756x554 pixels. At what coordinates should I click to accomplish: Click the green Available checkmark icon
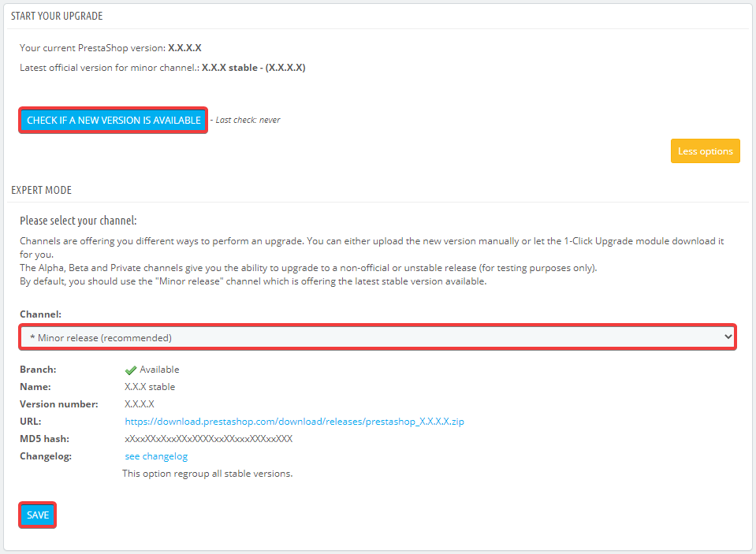point(131,370)
